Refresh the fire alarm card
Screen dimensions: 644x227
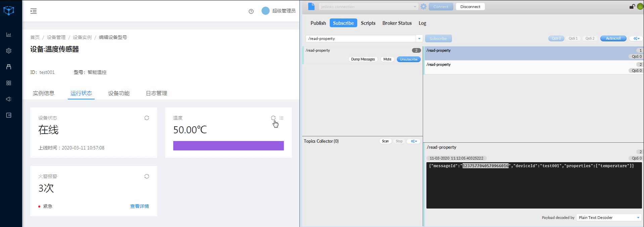(x=147, y=176)
